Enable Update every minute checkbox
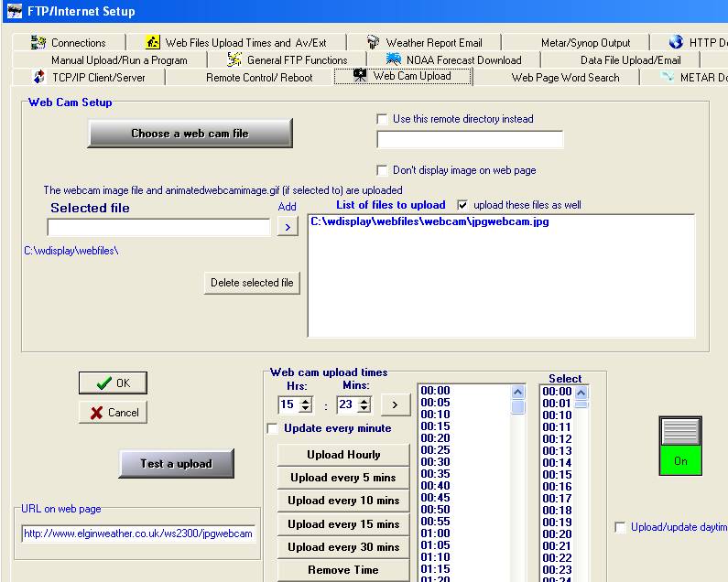 273,428
